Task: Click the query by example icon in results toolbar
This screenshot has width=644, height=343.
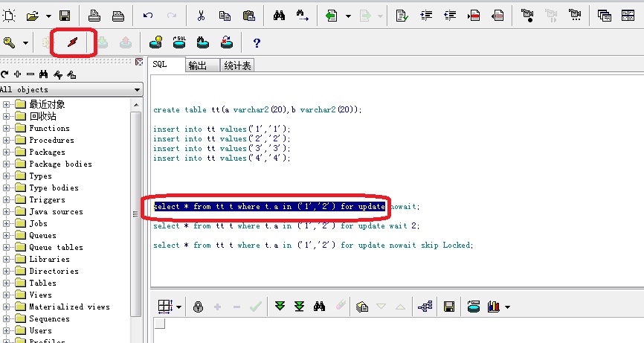Action: coord(362,307)
